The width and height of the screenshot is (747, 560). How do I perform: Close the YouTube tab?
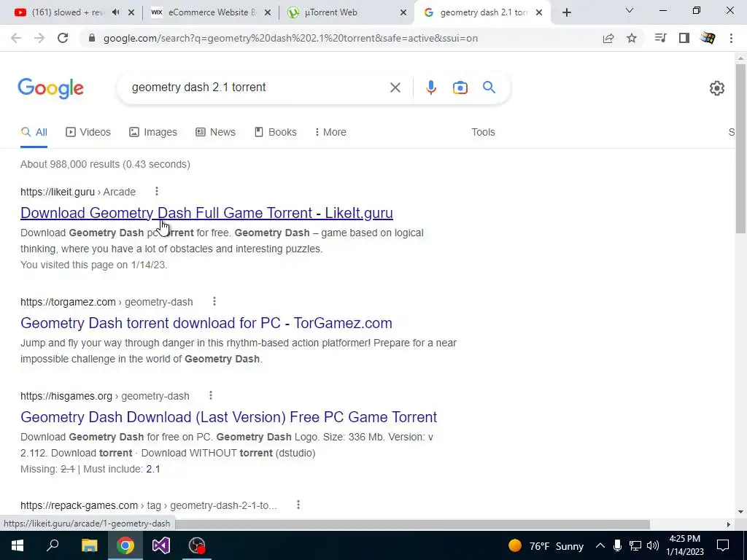(x=131, y=12)
